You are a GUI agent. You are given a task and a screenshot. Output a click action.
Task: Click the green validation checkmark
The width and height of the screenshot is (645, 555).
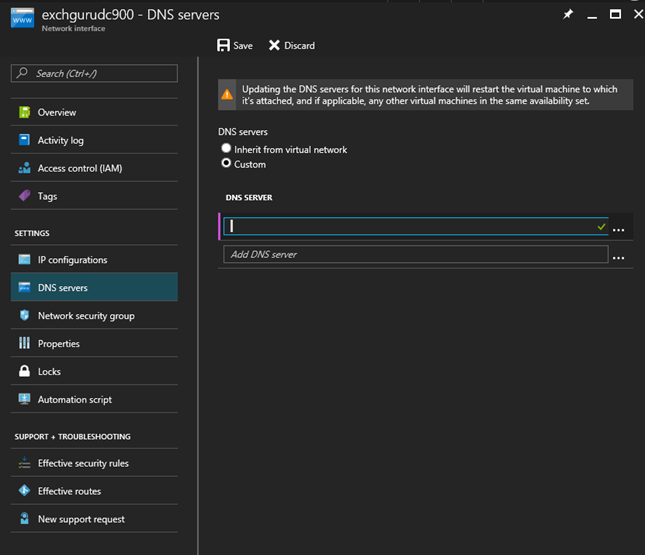[601, 226]
